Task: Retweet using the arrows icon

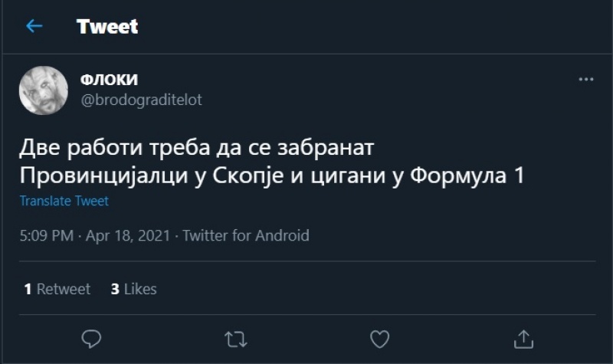Action: tap(235, 338)
